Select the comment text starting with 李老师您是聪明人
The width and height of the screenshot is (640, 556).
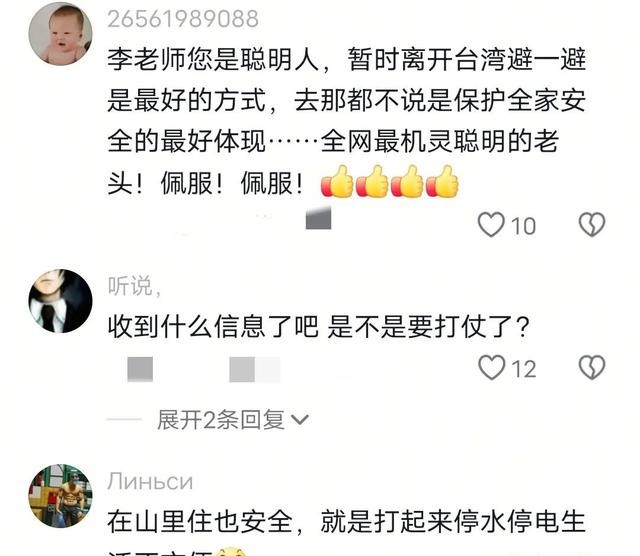tap(347, 121)
